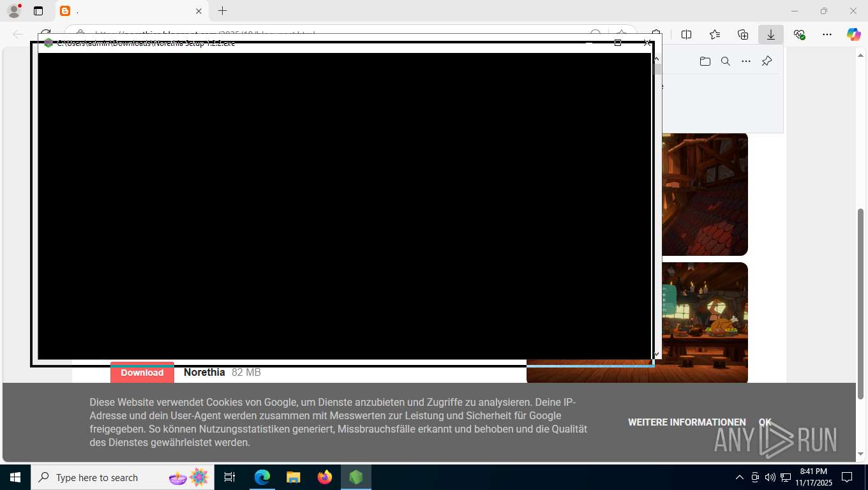Open Microsoft Edge from the taskbar
The height and width of the screenshot is (490, 868).
pyautogui.click(x=262, y=477)
